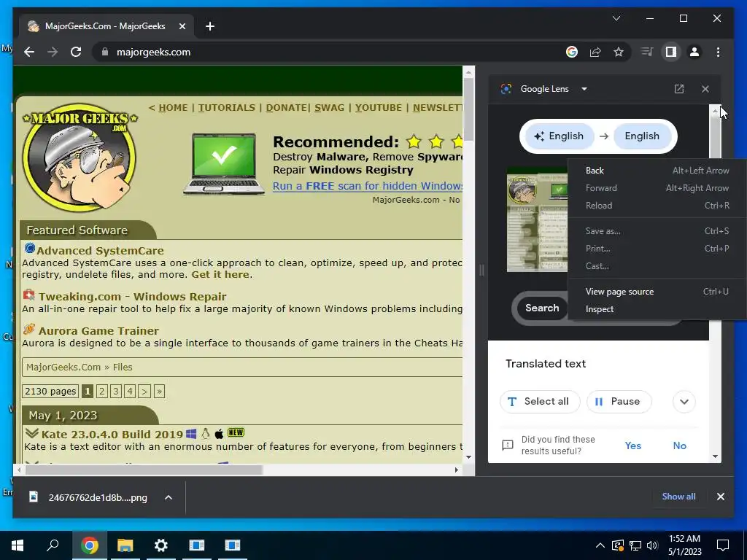This screenshot has height=560, width=747.
Task: Choose Print... in the context menu
Action: click(x=657, y=249)
